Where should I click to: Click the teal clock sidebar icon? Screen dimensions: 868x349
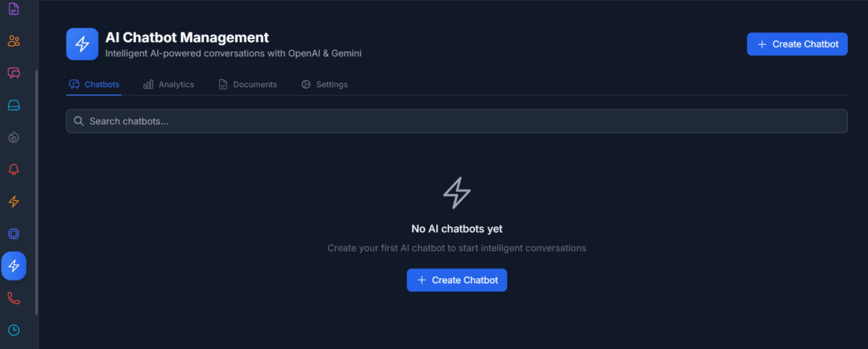click(14, 330)
